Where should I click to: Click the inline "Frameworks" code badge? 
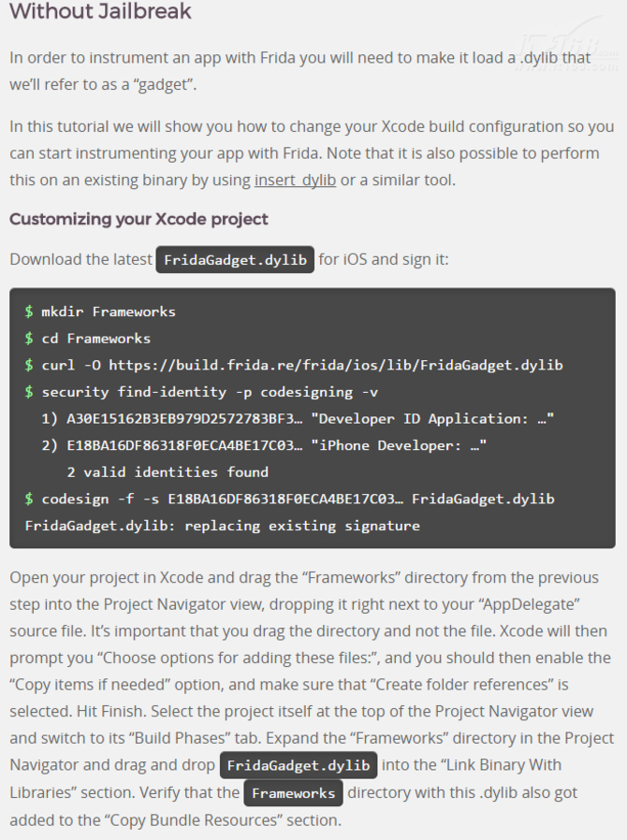(x=293, y=793)
